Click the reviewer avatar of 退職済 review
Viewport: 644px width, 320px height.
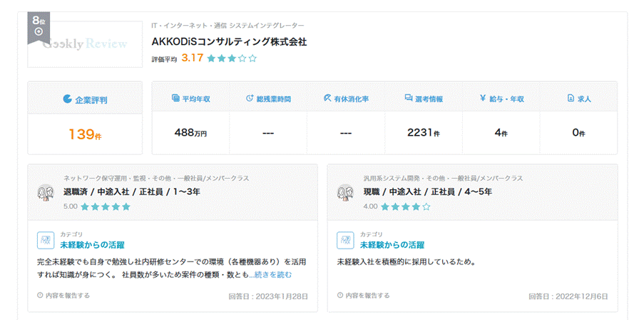46,193
